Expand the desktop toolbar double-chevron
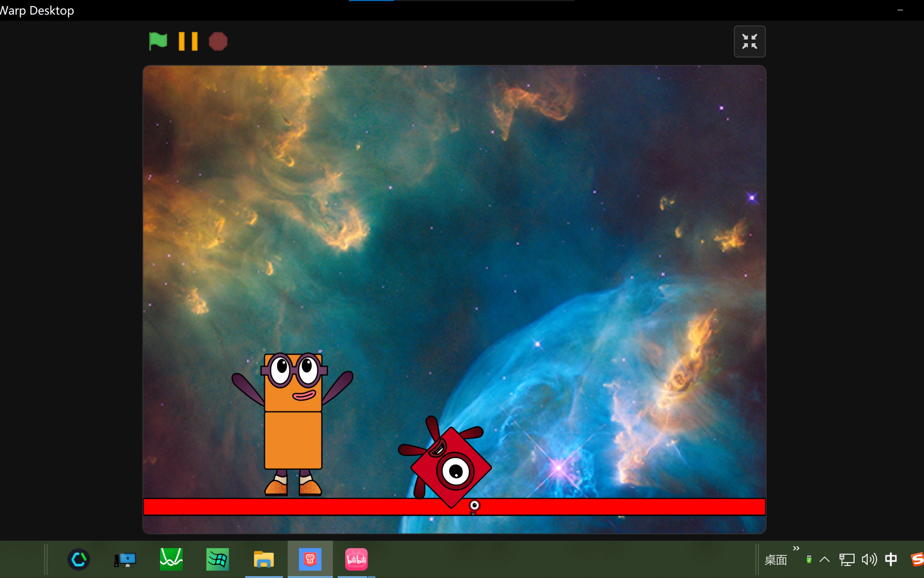The image size is (924, 578). tap(796, 548)
